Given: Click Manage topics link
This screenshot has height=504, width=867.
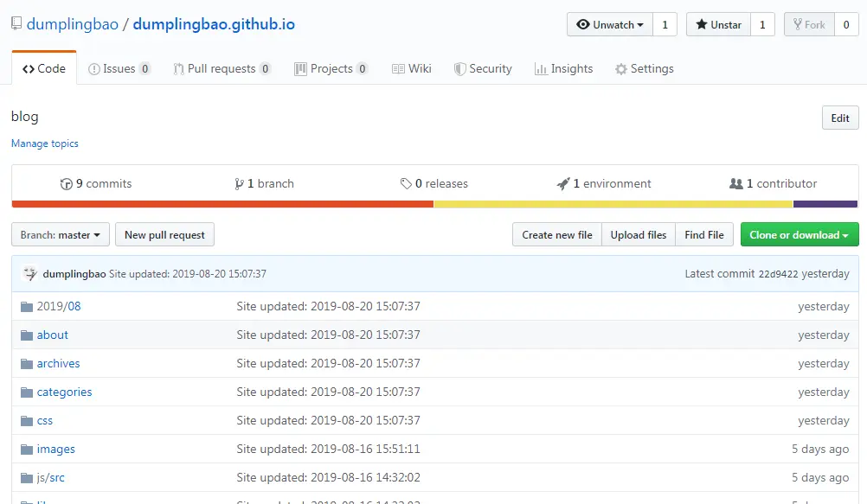Looking at the screenshot, I should tap(45, 144).
